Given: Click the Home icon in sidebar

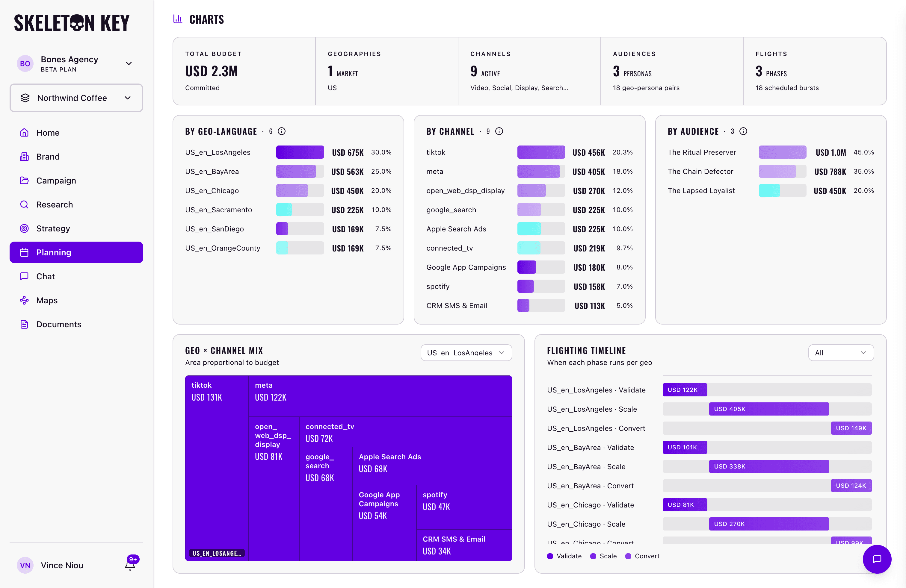Looking at the screenshot, I should coord(24,133).
